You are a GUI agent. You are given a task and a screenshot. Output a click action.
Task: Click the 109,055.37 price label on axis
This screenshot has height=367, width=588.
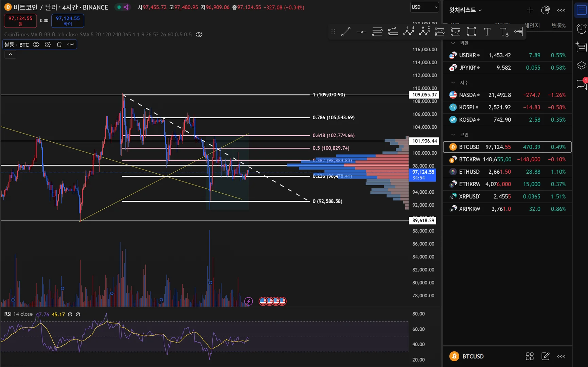tap(424, 95)
